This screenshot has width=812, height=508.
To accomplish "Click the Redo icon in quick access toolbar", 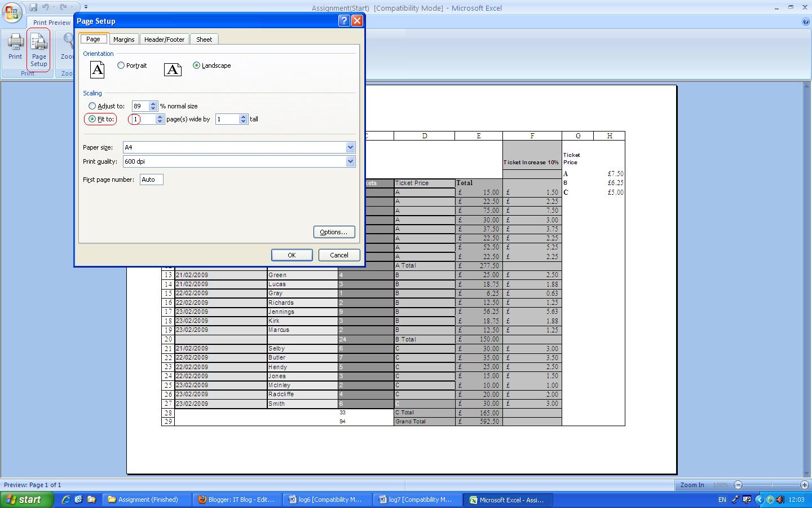I will (x=63, y=7).
